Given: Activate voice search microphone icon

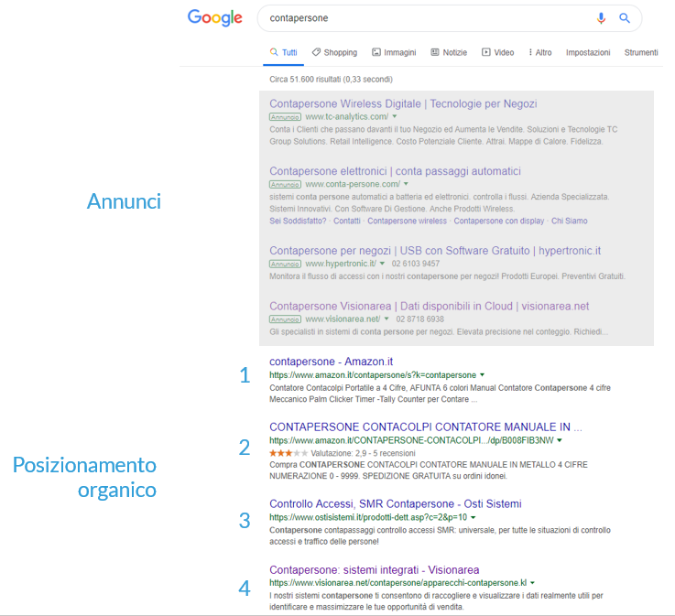Looking at the screenshot, I should coord(601,18).
